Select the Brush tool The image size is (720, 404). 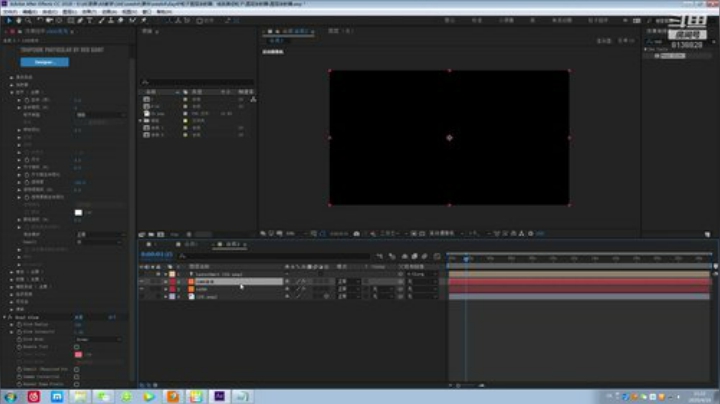(101, 21)
